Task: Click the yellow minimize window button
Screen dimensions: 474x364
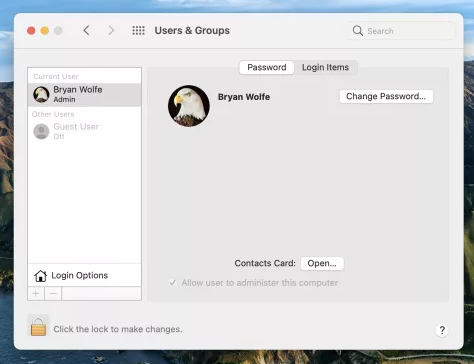Action: 45,31
